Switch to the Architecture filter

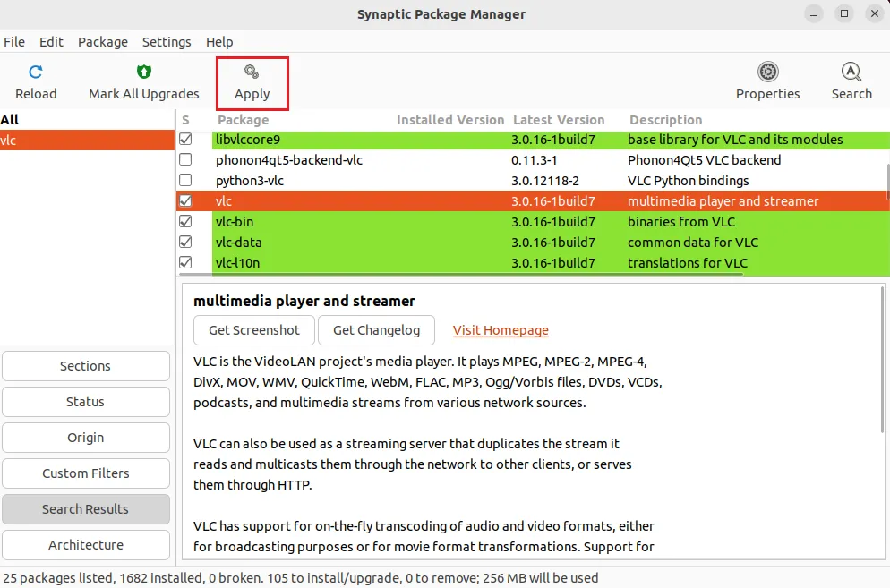[x=86, y=545]
